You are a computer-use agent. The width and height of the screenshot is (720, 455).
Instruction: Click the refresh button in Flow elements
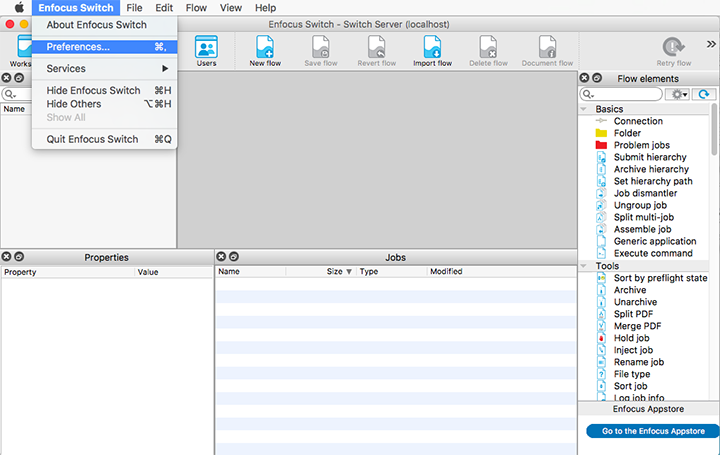click(703, 94)
